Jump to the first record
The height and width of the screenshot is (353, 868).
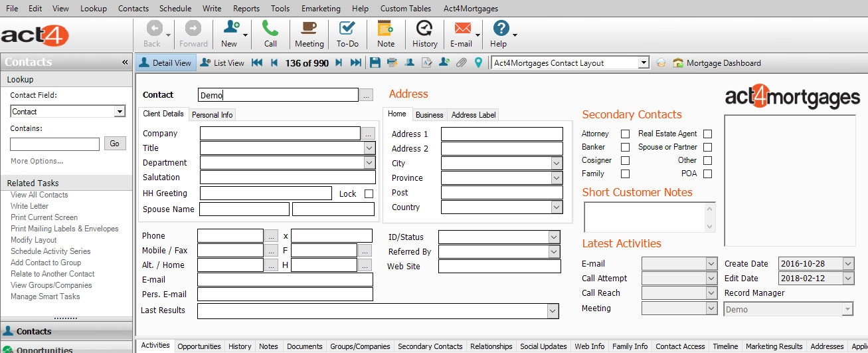point(257,63)
